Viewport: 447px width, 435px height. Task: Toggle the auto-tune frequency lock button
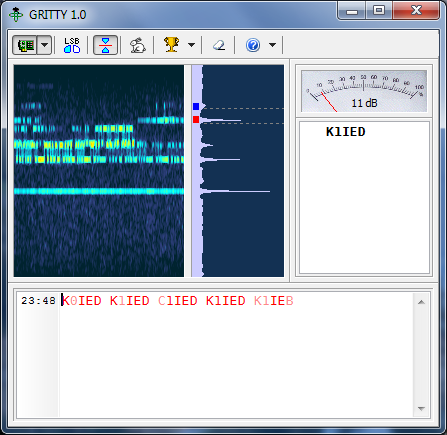click(x=105, y=45)
